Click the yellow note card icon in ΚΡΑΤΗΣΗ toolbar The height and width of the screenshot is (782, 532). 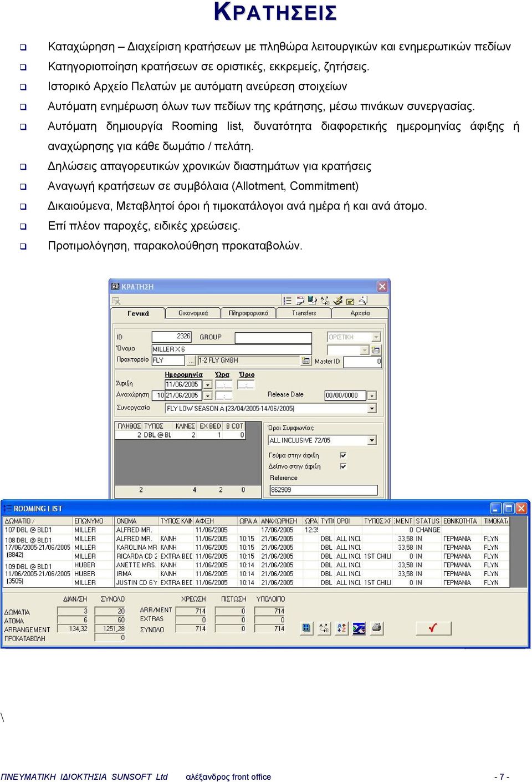[x=350, y=301]
